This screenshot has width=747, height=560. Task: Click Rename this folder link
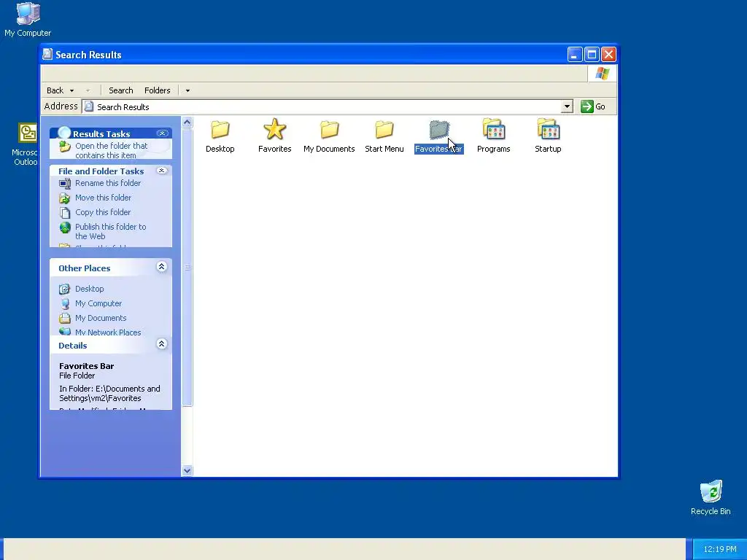(108, 183)
